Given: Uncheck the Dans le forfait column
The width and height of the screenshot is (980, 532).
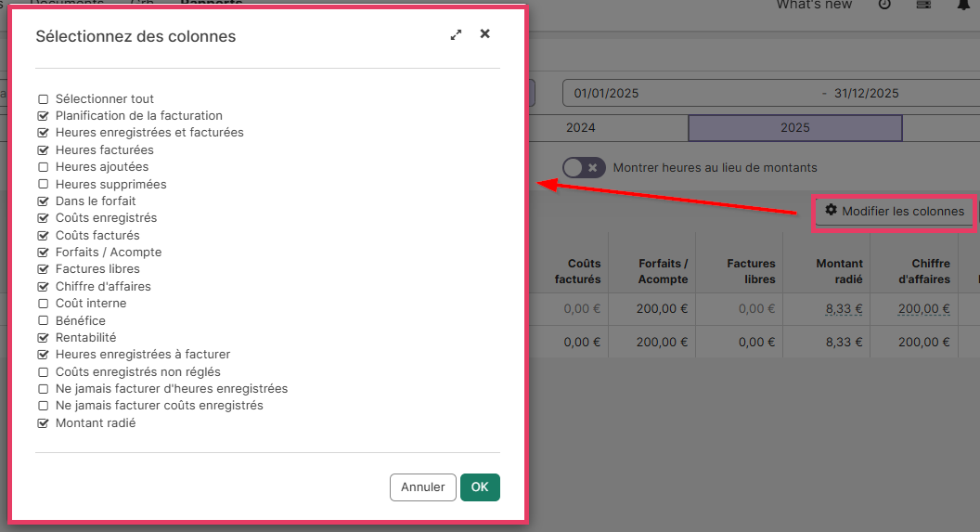Looking at the screenshot, I should [43, 201].
